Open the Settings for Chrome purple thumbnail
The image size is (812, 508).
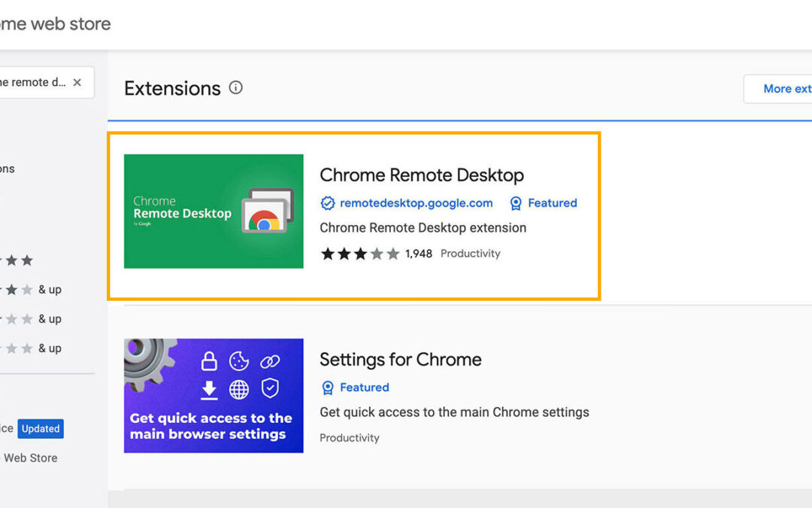tap(214, 396)
